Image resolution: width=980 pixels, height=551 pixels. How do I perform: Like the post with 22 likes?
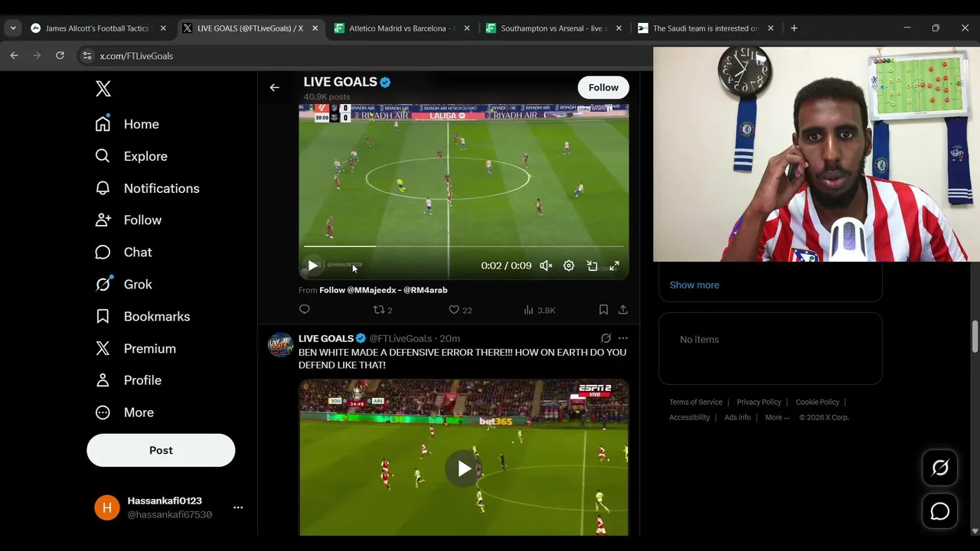pyautogui.click(x=460, y=310)
